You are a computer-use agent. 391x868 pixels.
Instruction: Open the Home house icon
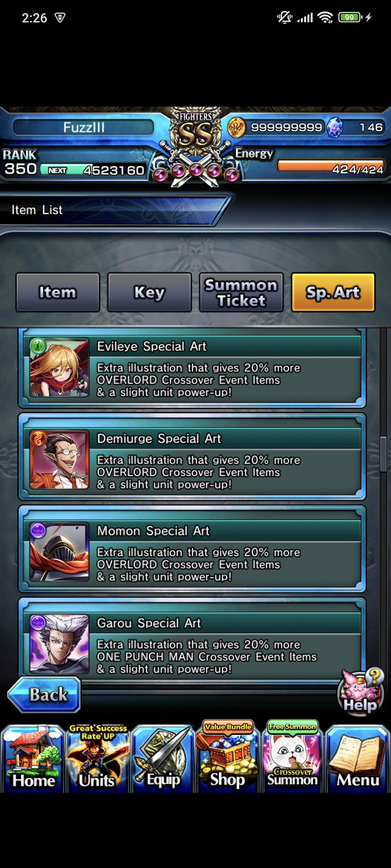33,758
